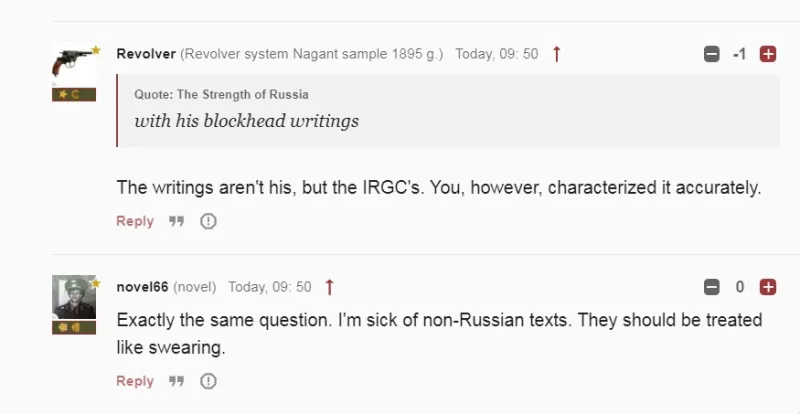
Task: Downvote novel66's comment with the minus button
Action: coord(712,288)
